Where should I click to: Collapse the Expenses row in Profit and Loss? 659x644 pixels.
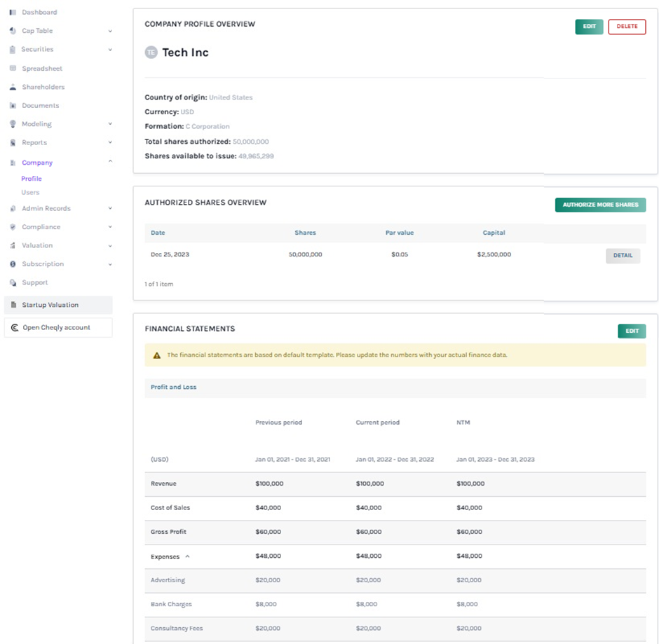click(186, 556)
